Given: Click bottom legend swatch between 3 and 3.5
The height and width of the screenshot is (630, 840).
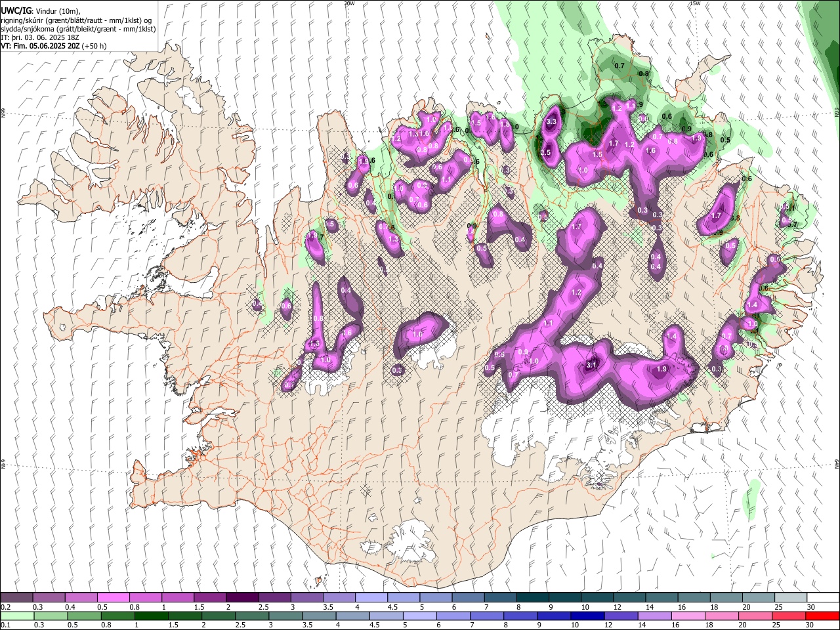Looking at the screenshot, I should tap(285, 616).
